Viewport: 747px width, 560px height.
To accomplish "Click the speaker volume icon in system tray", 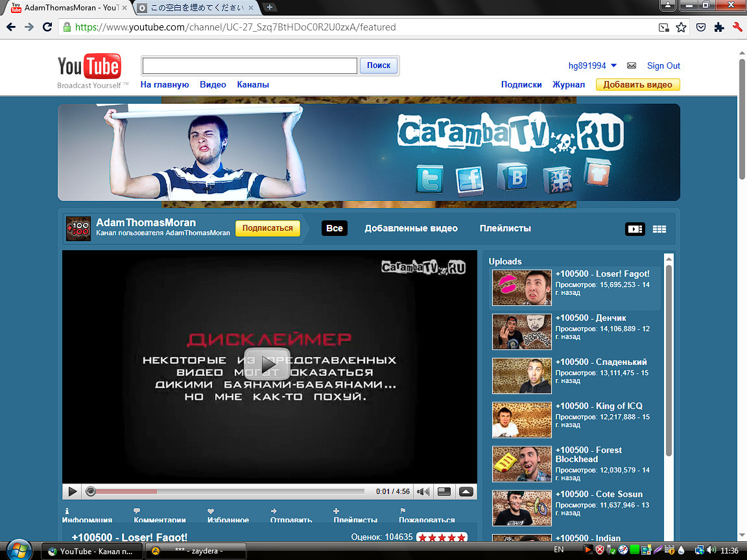I will point(711,550).
